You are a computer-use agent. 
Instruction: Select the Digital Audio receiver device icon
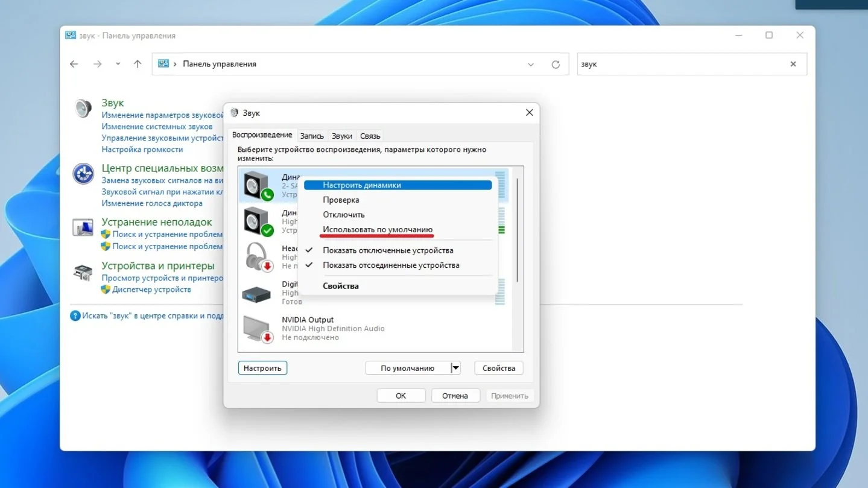click(x=258, y=294)
